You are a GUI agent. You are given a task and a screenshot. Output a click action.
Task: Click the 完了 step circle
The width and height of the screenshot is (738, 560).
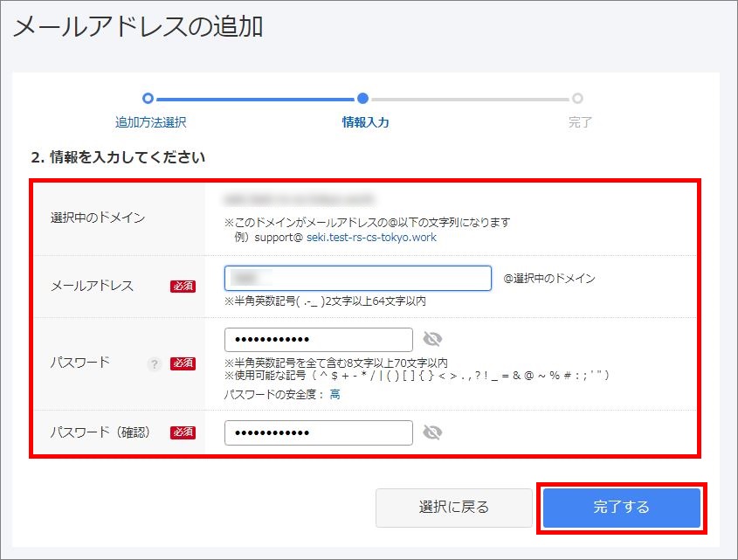pyautogui.click(x=577, y=99)
